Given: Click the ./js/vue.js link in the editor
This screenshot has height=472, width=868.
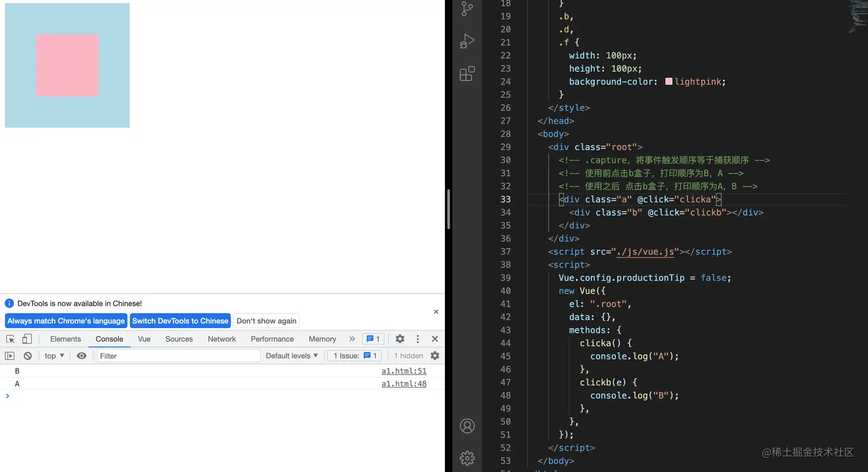Looking at the screenshot, I should [x=646, y=252].
